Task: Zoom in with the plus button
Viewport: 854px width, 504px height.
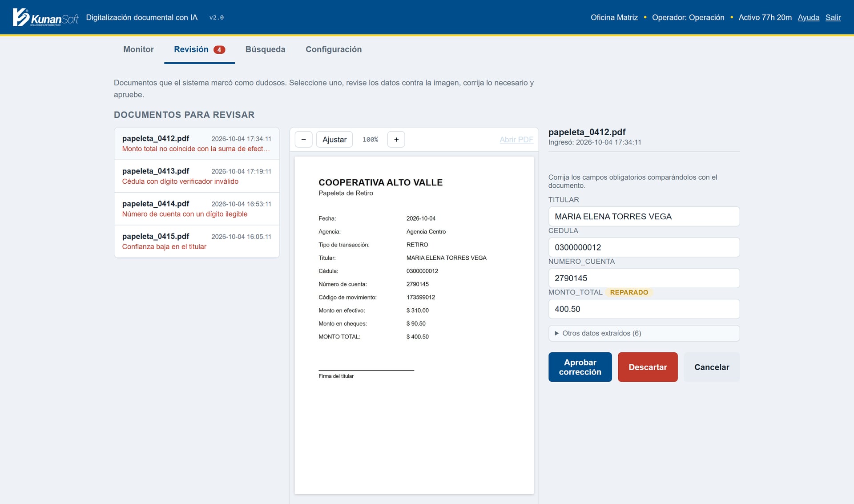Action: tap(396, 139)
